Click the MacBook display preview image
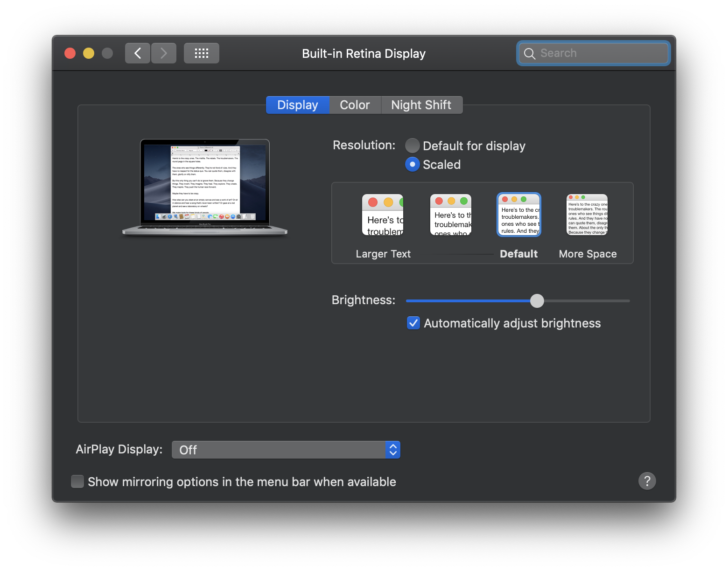The height and width of the screenshot is (571, 728). coord(205,187)
